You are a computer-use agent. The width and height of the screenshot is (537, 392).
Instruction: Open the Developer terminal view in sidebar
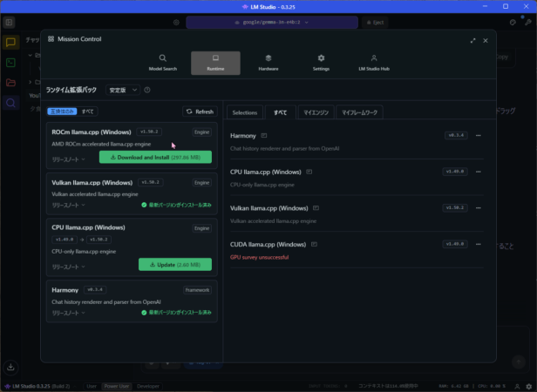[x=10, y=63]
